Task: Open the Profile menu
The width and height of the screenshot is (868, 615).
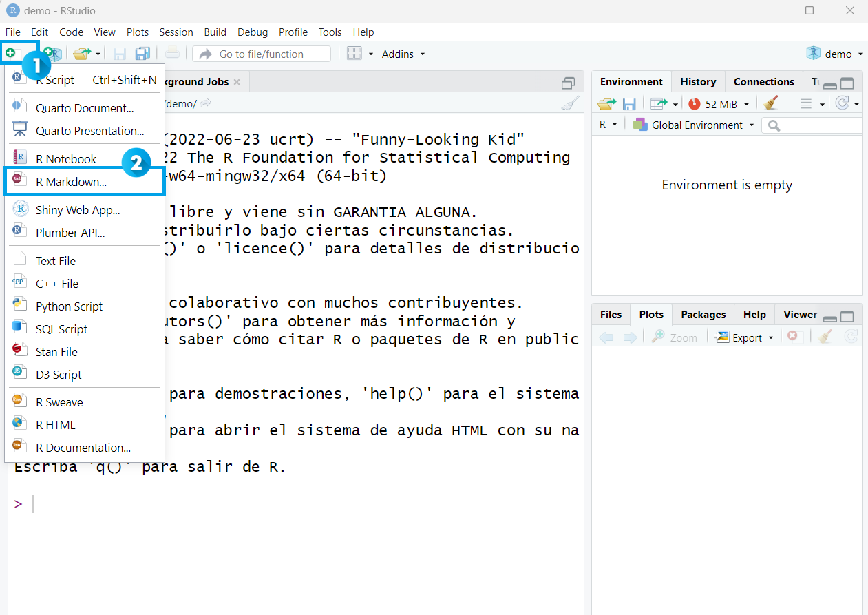Action: (293, 32)
